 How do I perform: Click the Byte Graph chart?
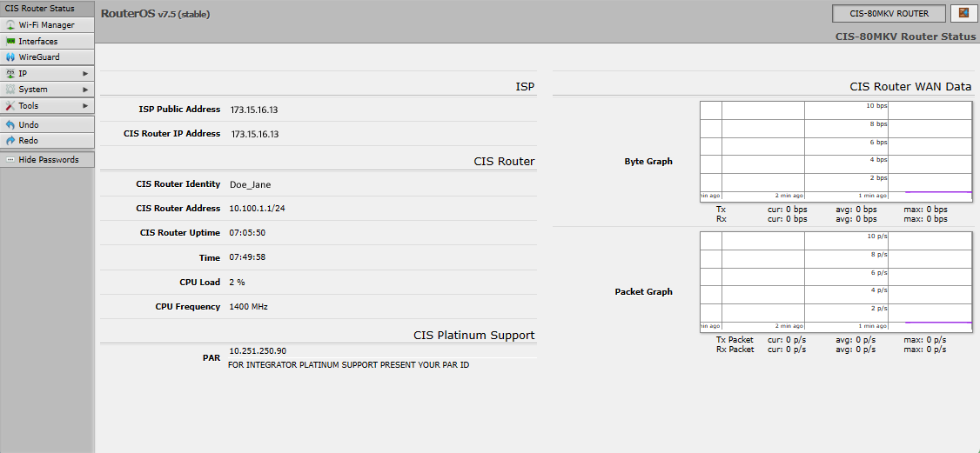836,150
